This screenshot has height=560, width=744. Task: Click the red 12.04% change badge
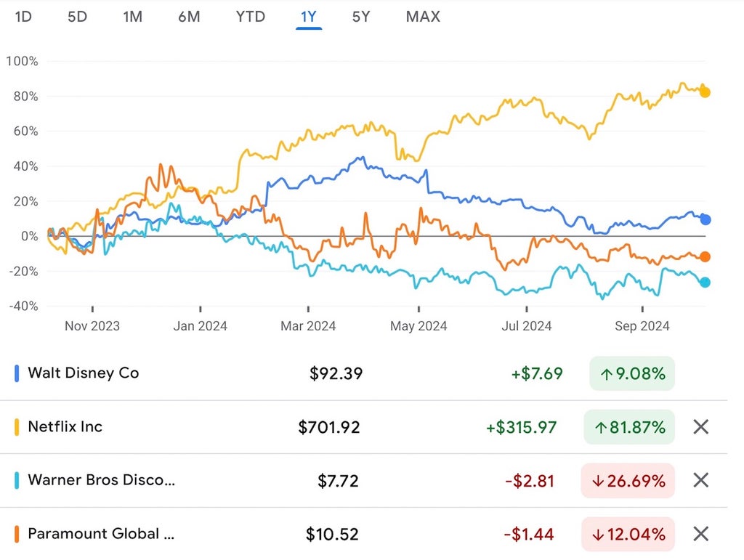point(628,534)
